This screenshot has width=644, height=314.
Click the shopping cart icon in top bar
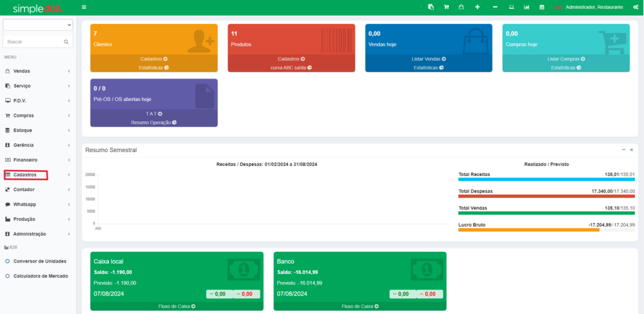446,7
